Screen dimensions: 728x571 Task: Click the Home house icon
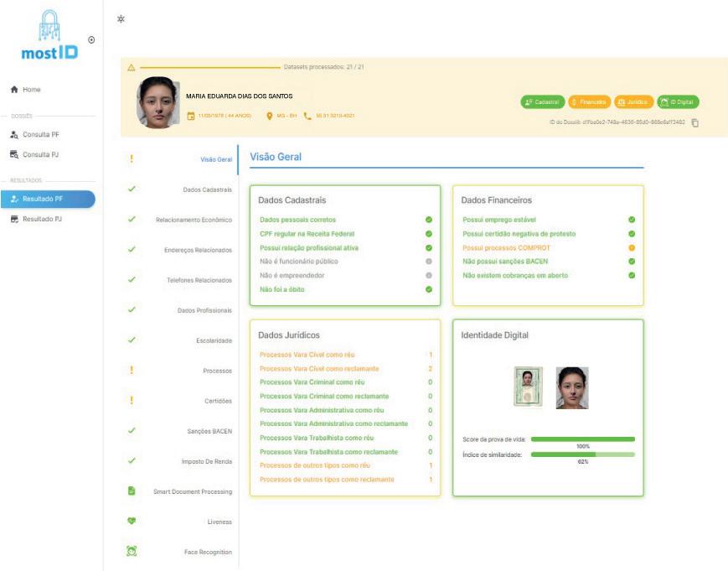click(x=14, y=90)
